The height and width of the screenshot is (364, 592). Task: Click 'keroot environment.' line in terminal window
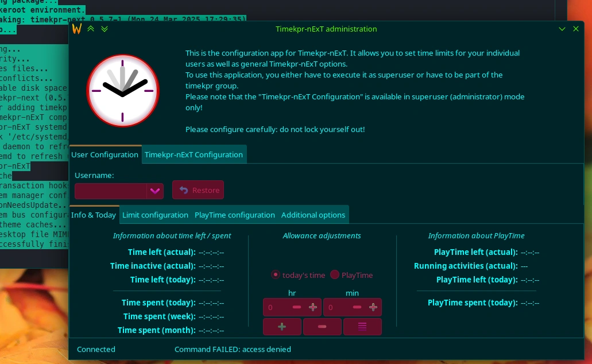[42, 10]
